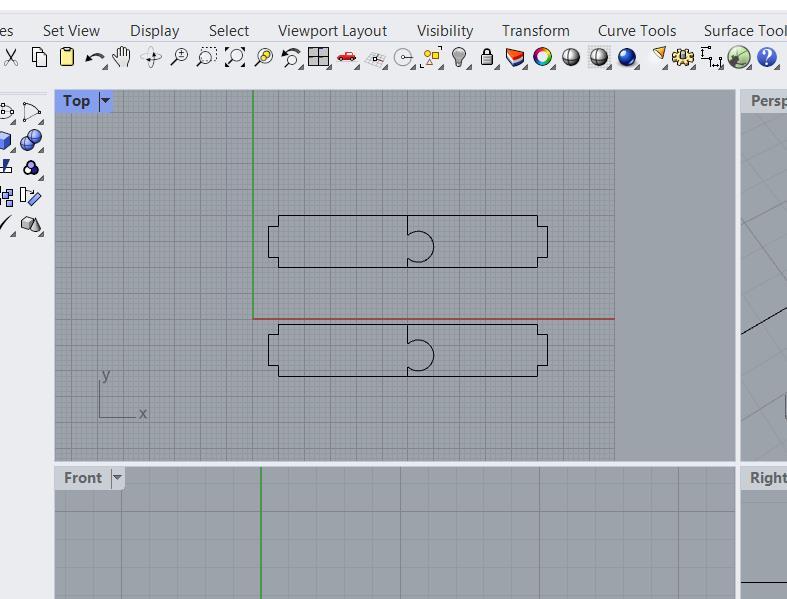
Task: Open the Front viewport dropdown arrow
Action: click(x=117, y=477)
